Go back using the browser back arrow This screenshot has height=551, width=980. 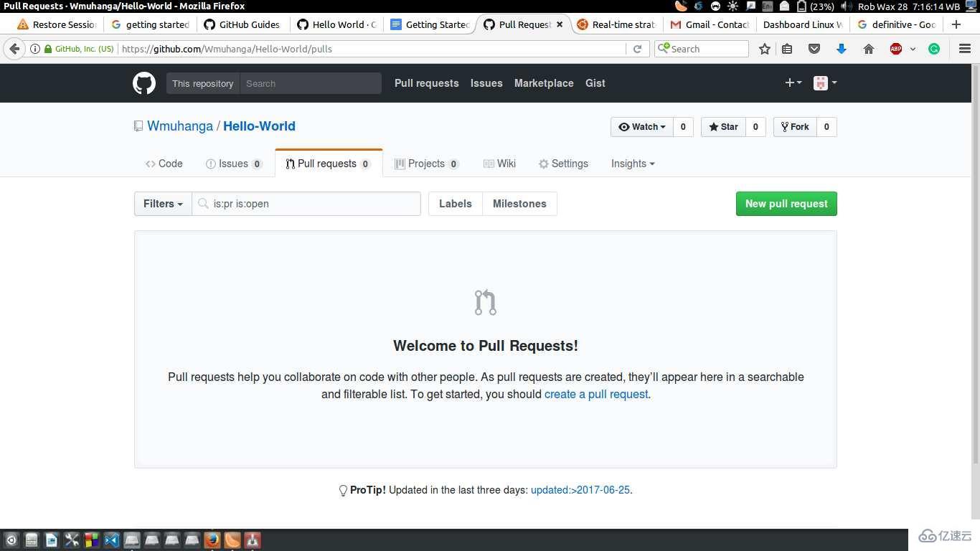point(14,49)
